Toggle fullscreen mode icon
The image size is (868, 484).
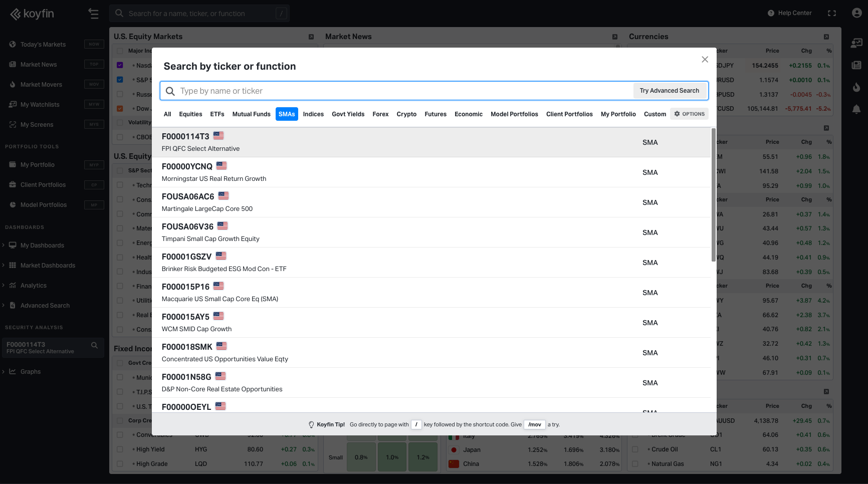[x=831, y=13]
